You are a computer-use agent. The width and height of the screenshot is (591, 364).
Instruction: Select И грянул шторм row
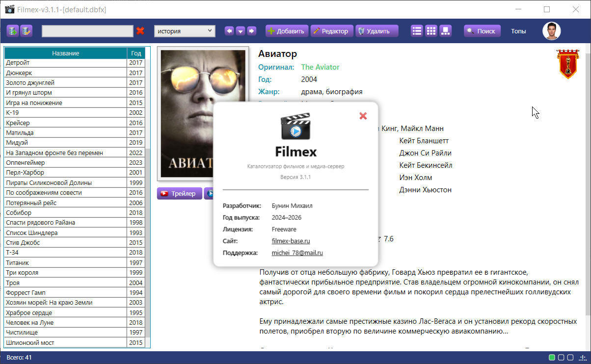pos(75,93)
